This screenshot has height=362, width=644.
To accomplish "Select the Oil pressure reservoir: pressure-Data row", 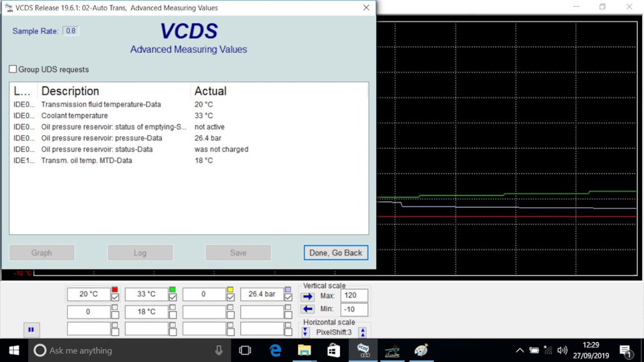I will [x=189, y=138].
